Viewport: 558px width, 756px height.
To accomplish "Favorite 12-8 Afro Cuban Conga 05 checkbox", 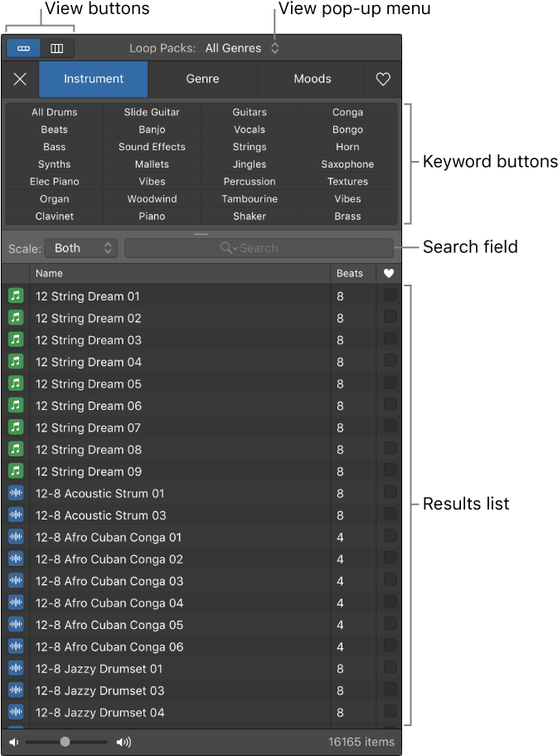I will (390, 623).
